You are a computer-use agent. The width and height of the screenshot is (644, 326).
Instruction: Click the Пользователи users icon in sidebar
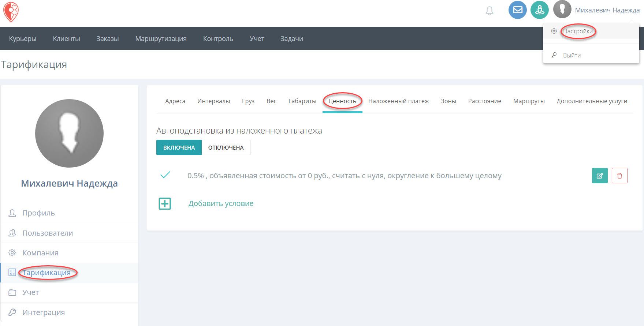click(x=12, y=233)
